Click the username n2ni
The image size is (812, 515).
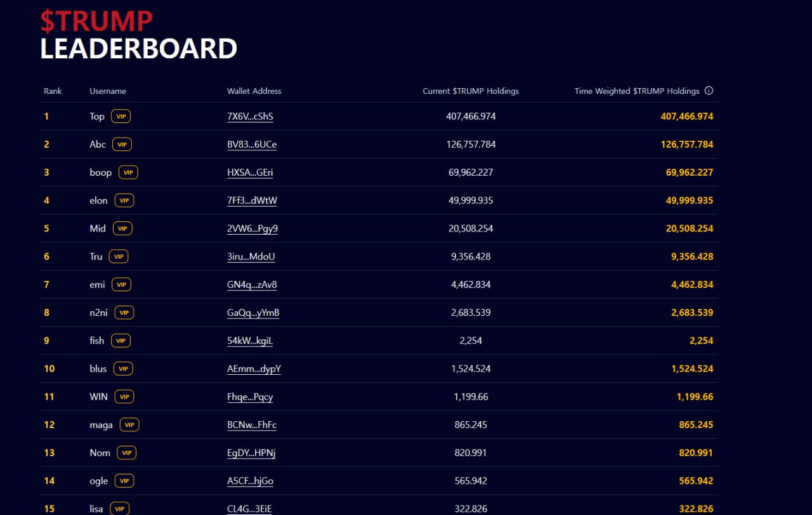(99, 313)
